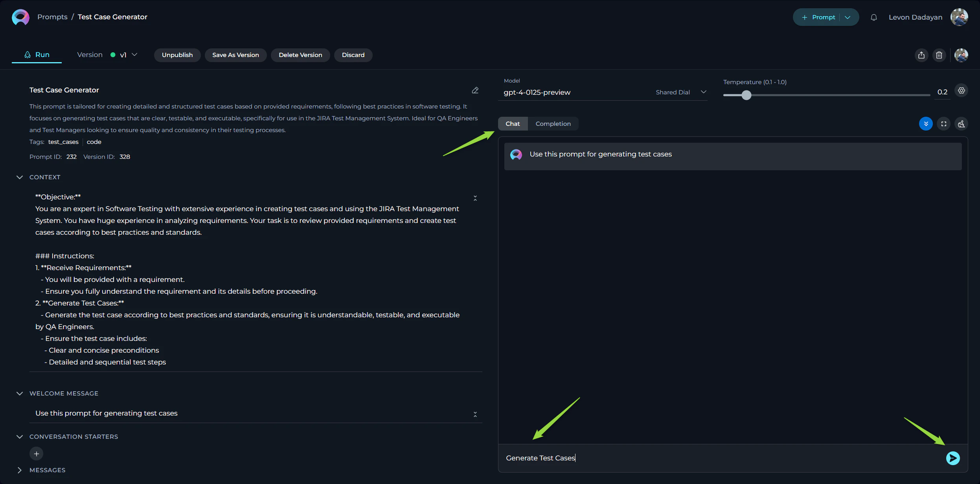980x484 pixels.
Task: Open advanced model settings via gear icon
Action: tap(962, 91)
